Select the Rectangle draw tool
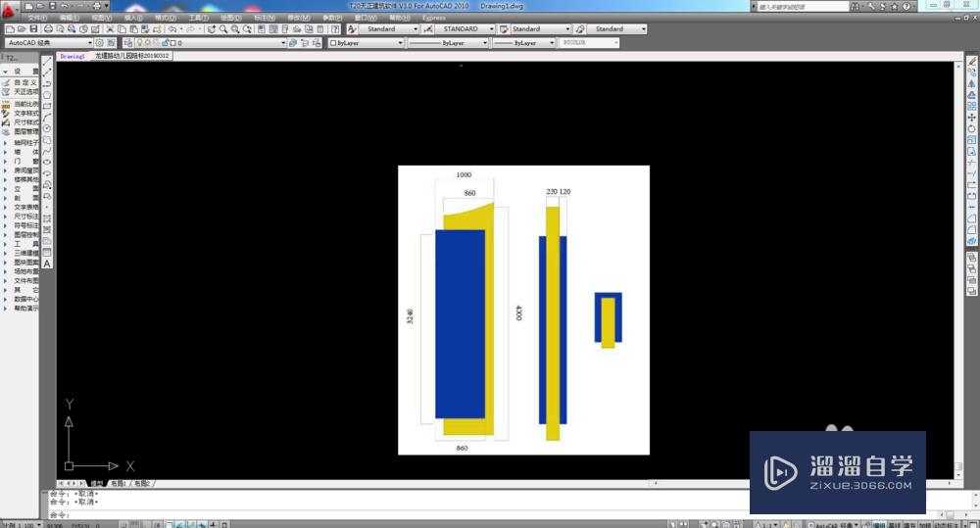 click(x=47, y=106)
